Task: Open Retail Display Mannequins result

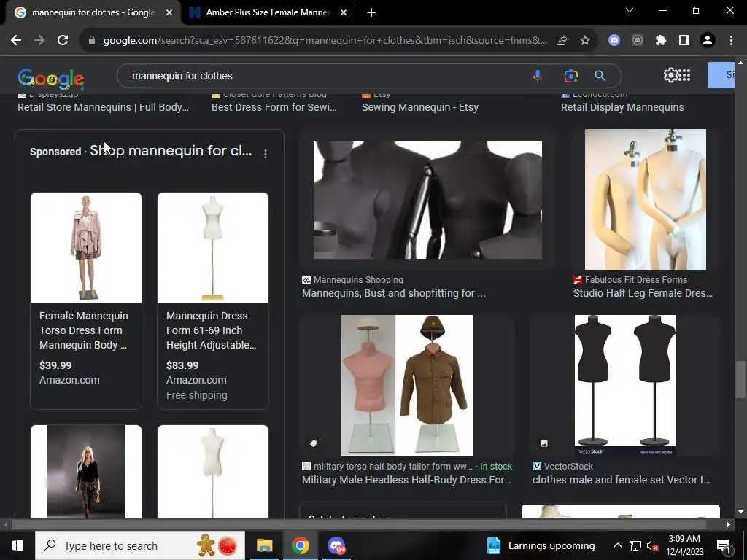Action: [x=622, y=107]
